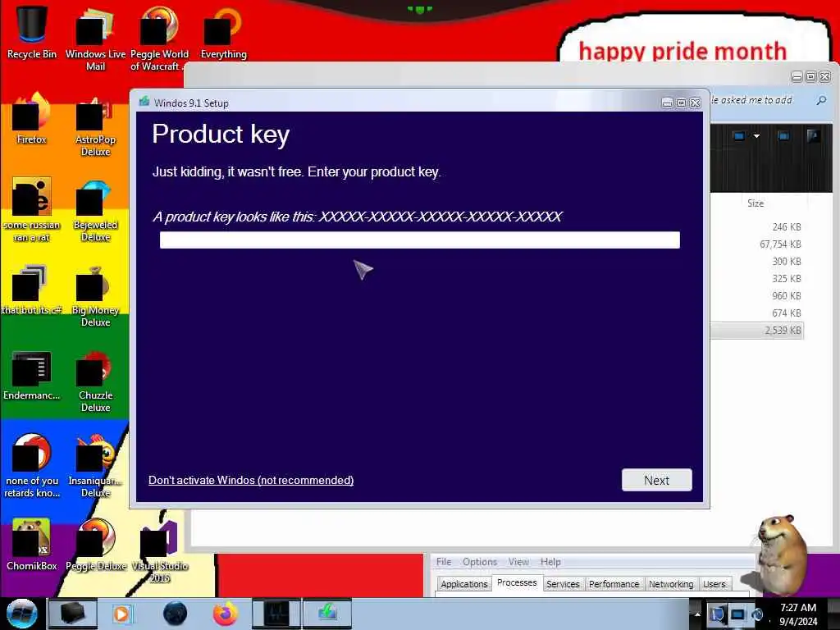The width and height of the screenshot is (840, 630).
Task: Open Bejeweled Deluxe desktop icon
Action: point(95,210)
